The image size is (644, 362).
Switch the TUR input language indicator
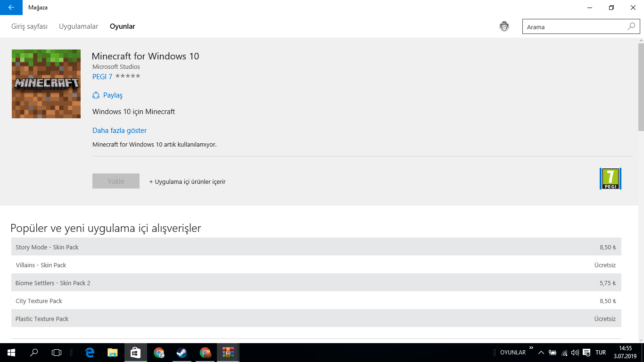(x=601, y=353)
